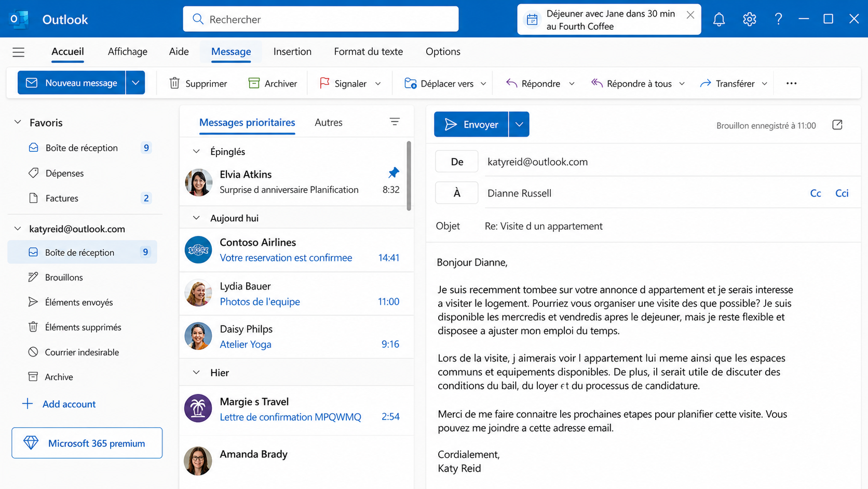Click Déplacer vers folder icon
The image size is (868, 489).
(x=410, y=83)
